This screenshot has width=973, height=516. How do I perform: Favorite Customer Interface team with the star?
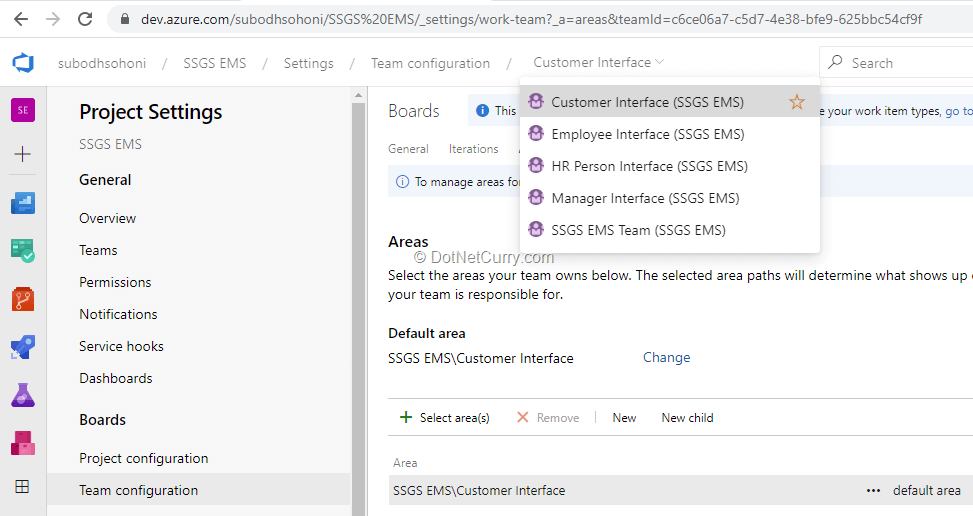(797, 102)
